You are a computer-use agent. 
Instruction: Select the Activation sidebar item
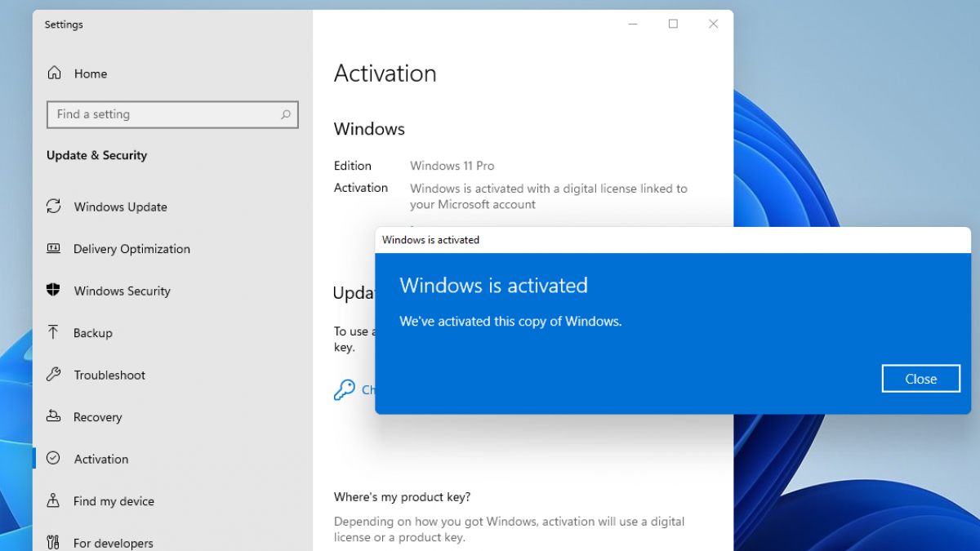[101, 459]
